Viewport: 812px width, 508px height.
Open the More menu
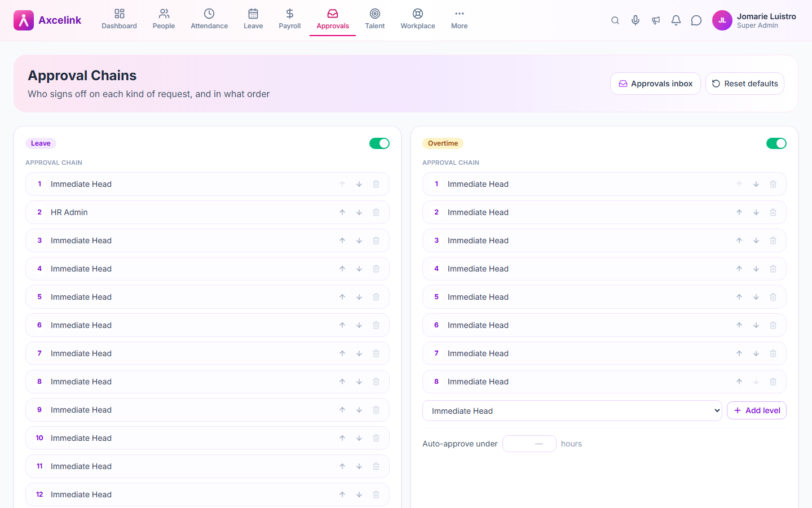click(x=460, y=20)
